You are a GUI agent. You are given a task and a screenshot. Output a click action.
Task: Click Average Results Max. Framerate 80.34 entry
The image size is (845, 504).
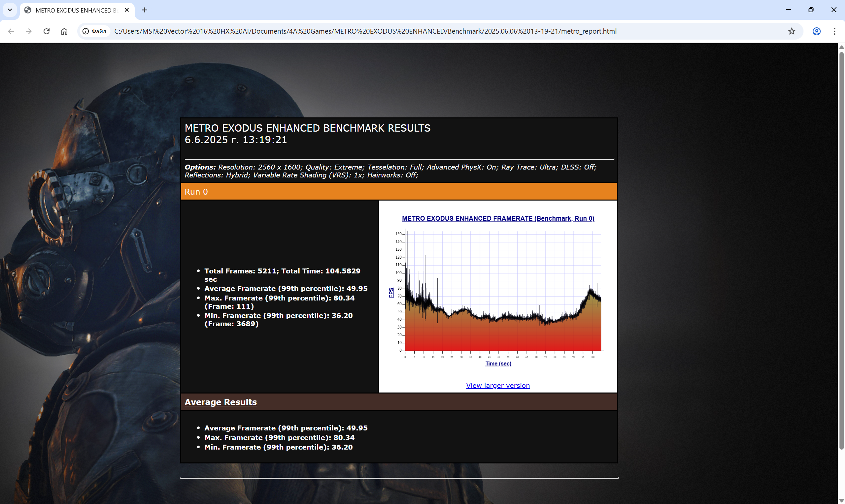(279, 437)
